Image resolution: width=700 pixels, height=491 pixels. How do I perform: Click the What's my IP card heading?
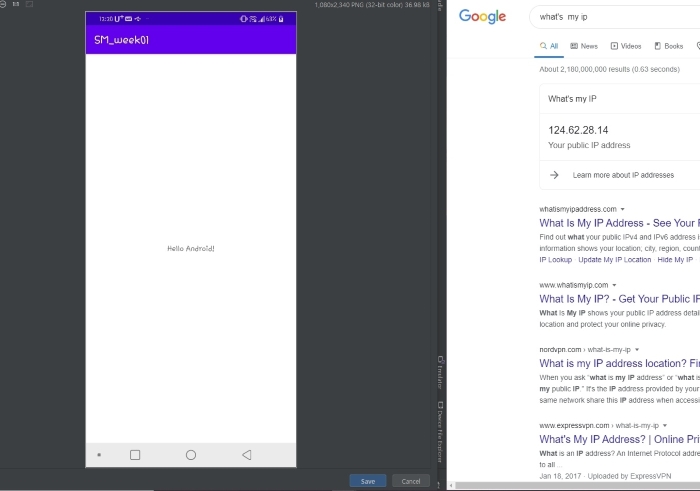click(572, 99)
